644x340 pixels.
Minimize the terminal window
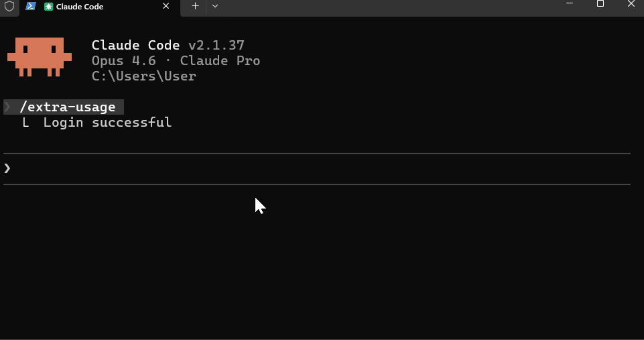pyautogui.click(x=569, y=4)
